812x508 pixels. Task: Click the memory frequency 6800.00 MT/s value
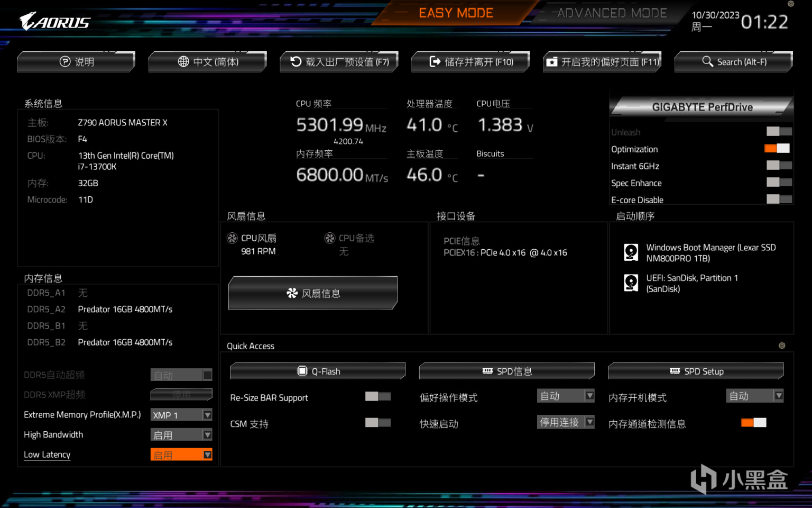342,175
